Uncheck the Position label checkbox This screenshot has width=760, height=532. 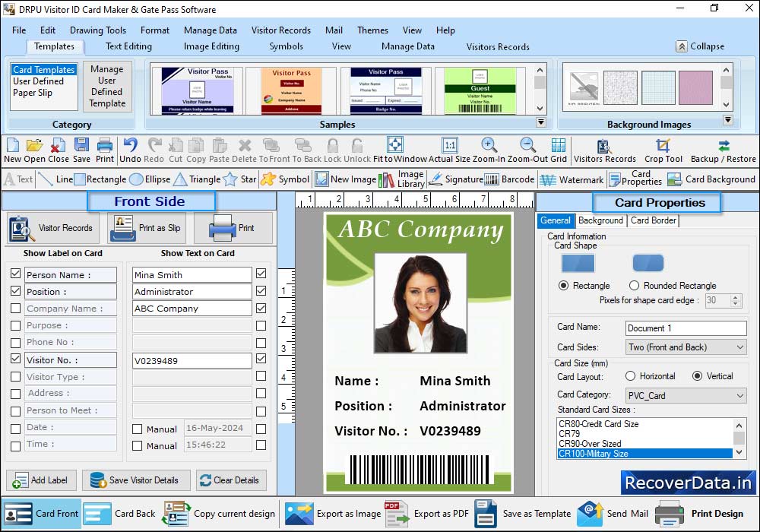15,291
